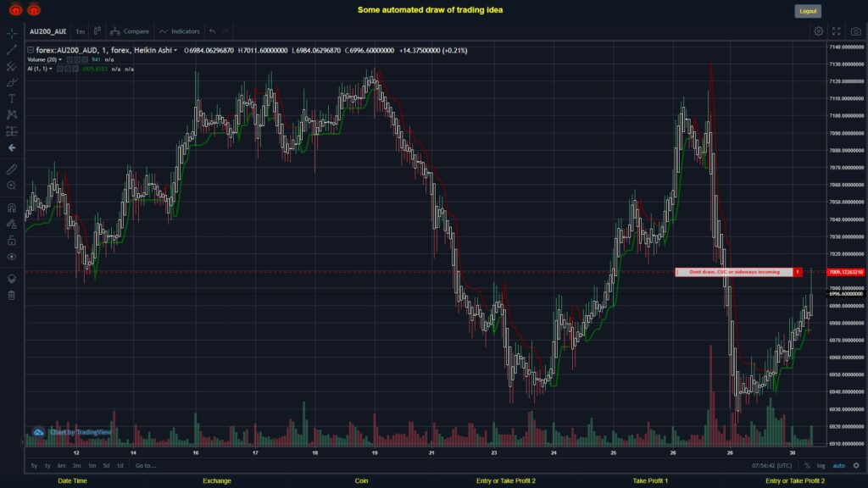Open bottom-right chart settings gear

[856, 466]
